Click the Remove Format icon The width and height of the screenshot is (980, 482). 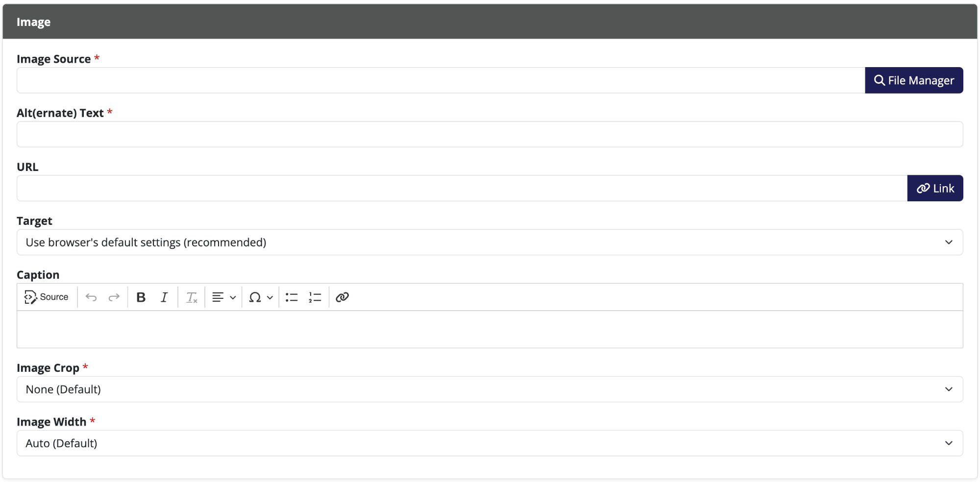click(191, 297)
